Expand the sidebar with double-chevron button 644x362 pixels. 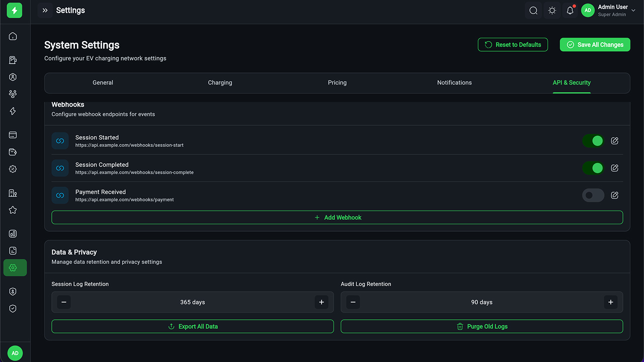coord(45,11)
